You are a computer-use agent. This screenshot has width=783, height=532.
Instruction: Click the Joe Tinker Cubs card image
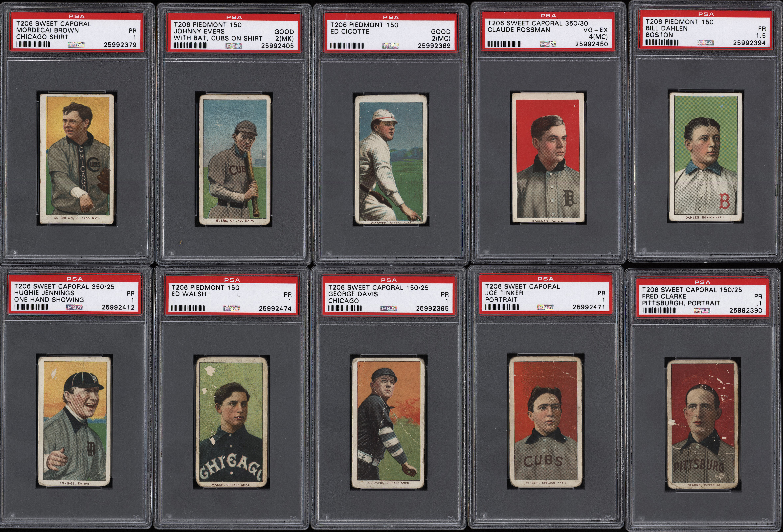(545, 422)
